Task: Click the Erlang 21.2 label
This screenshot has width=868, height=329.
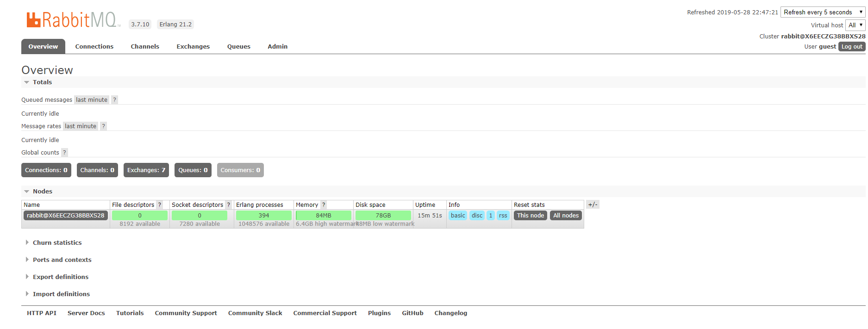Action: pyautogui.click(x=175, y=25)
